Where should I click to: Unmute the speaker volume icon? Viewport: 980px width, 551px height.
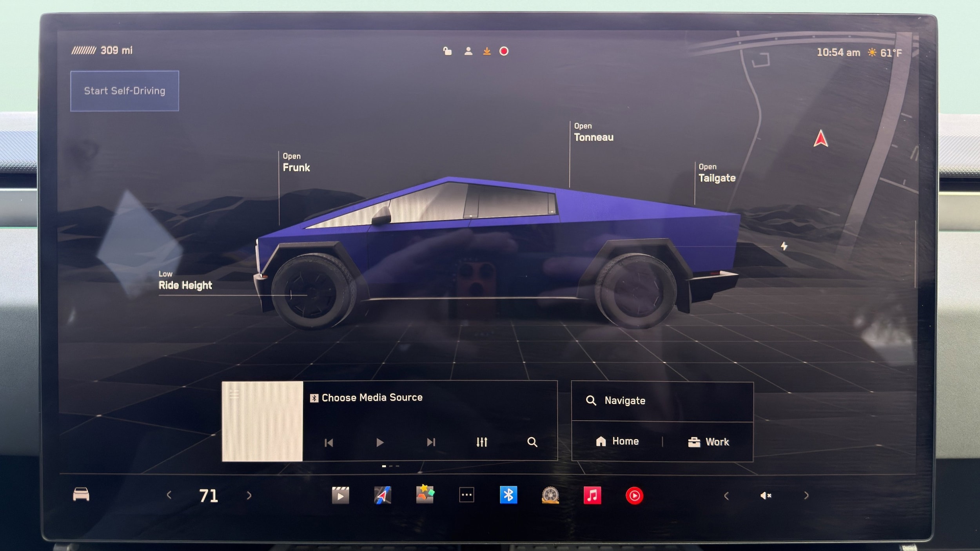coord(766,496)
